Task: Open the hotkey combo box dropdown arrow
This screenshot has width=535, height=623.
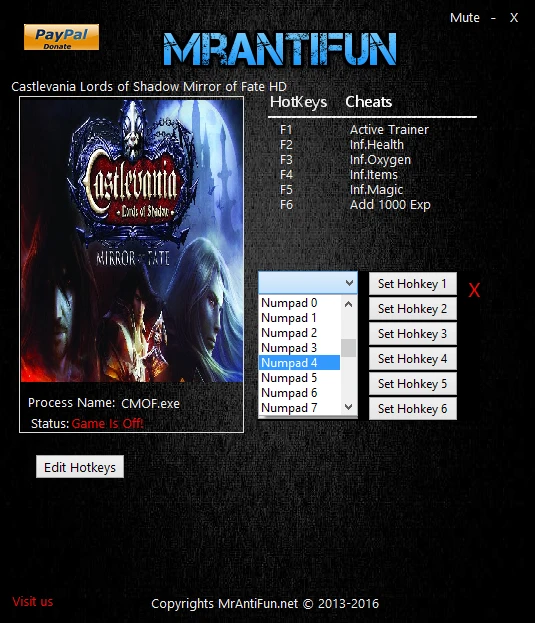Action: coord(349,283)
